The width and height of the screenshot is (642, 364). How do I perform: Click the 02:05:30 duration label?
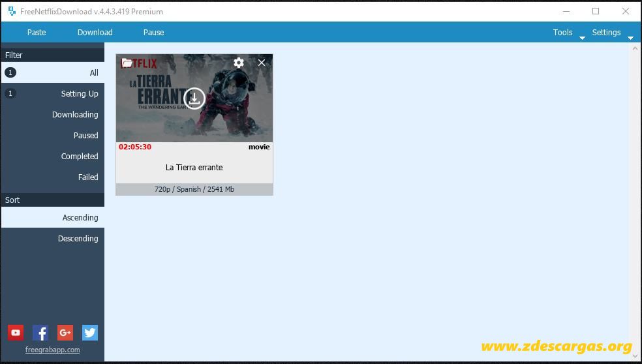point(135,147)
